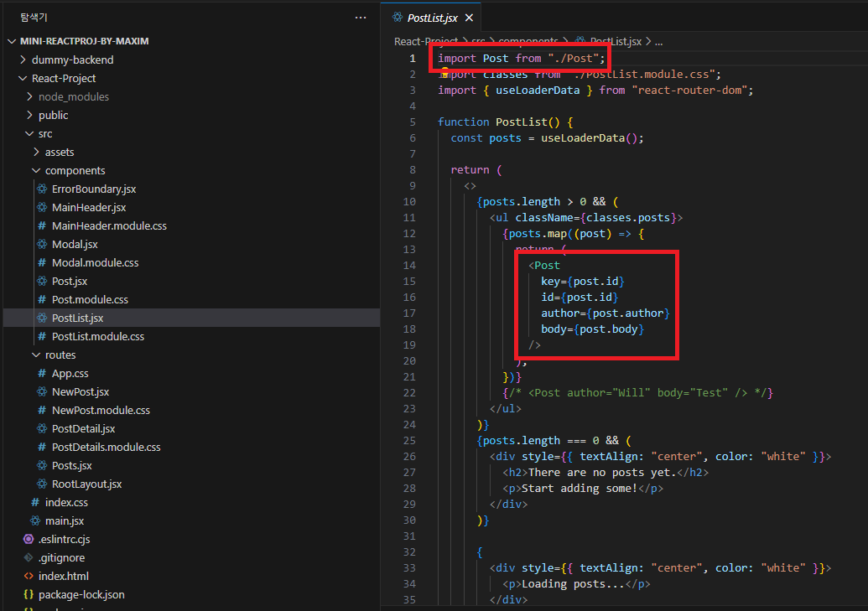Expand the public folder

pos(29,115)
